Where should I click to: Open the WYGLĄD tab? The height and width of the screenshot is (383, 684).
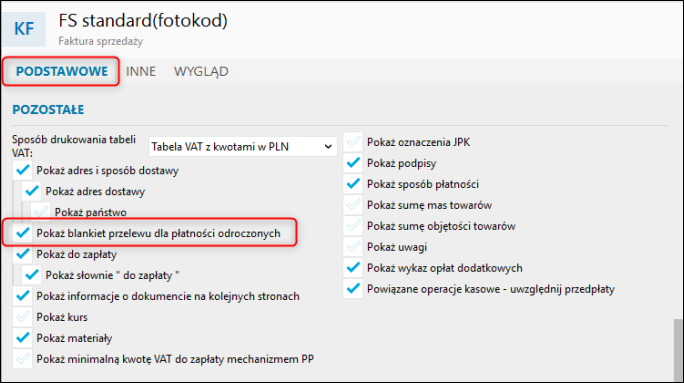coord(201,72)
